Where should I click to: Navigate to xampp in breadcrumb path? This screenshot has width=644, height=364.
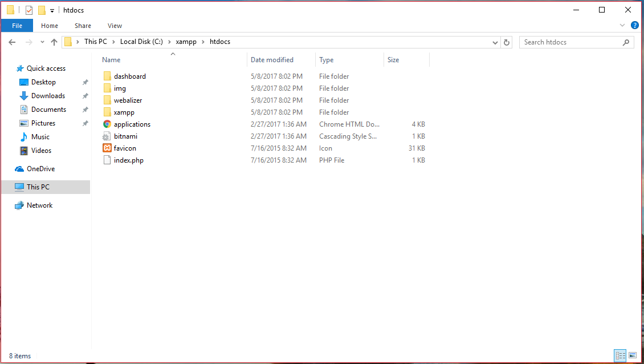[x=186, y=42]
